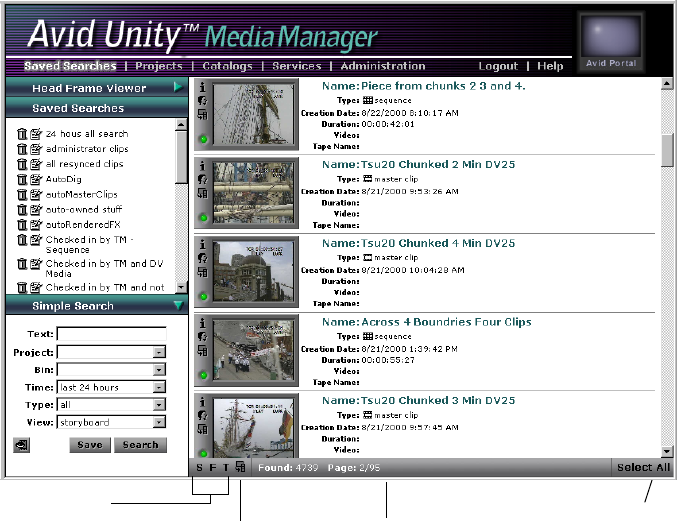
Task: Click the results list scrollbar thumb
Action: 668,149
